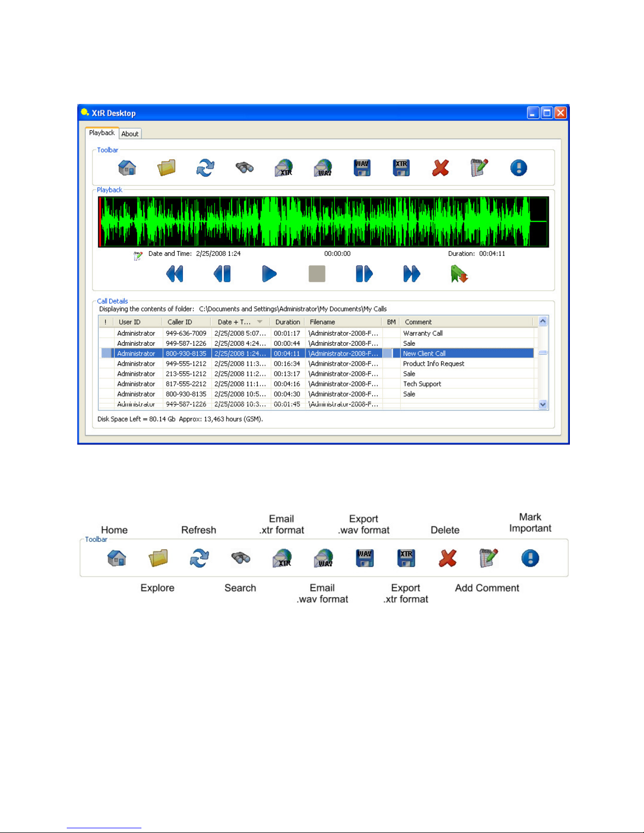Select the call with duration 00:04:30
644x833 pixels.
pyautogui.click(x=318, y=394)
